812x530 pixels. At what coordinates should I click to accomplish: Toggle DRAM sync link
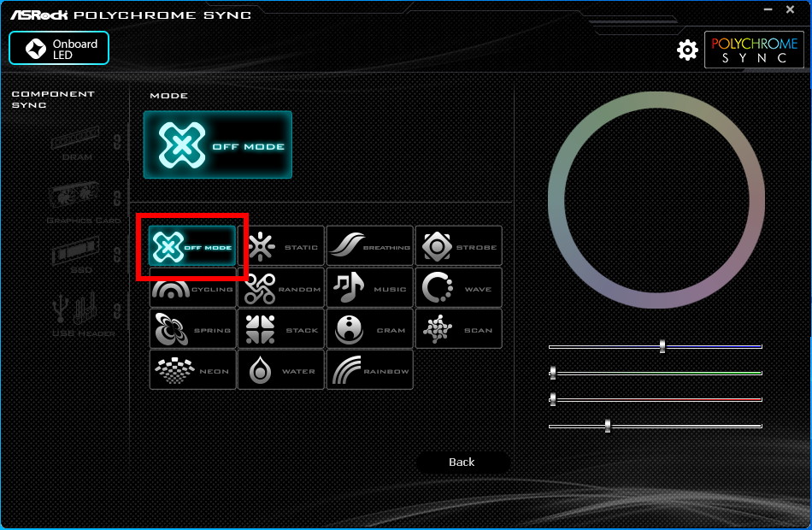click(118, 141)
